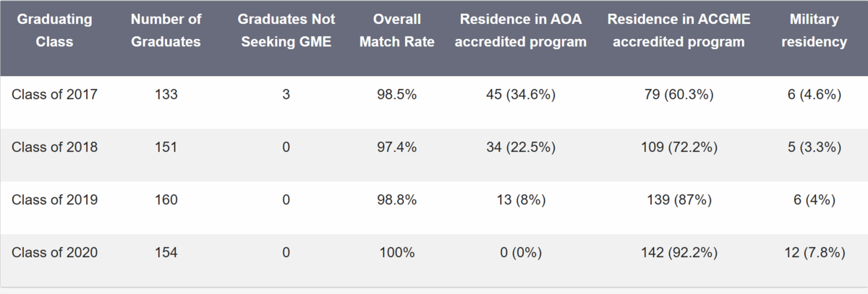Select the 'Class of 2018' row label
The width and height of the screenshot is (868, 294).
click(54, 147)
